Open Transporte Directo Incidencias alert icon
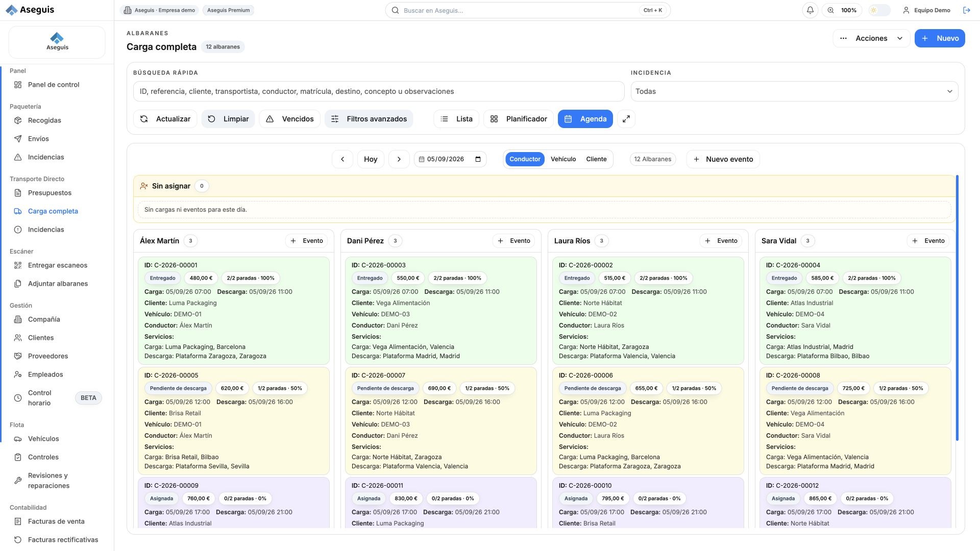 [18, 230]
